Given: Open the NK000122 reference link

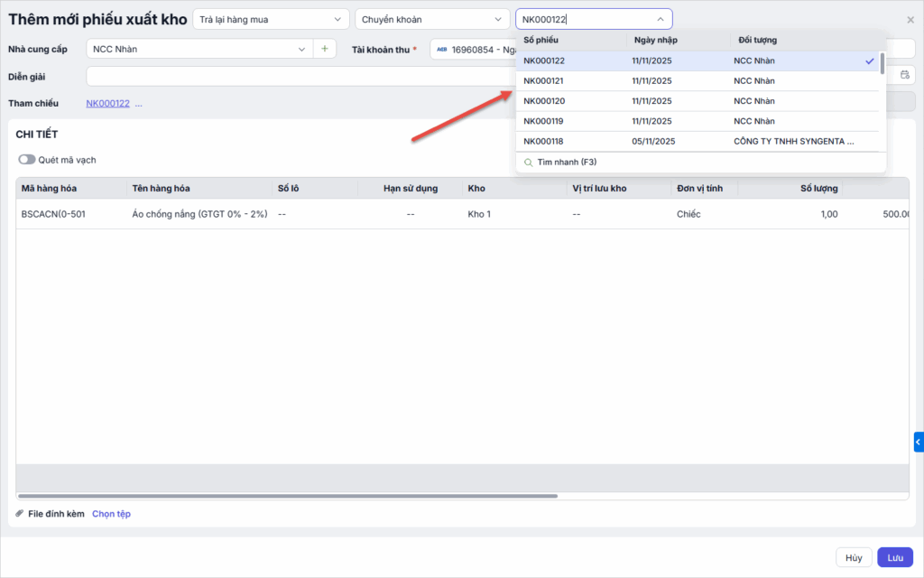Looking at the screenshot, I should [x=108, y=103].
